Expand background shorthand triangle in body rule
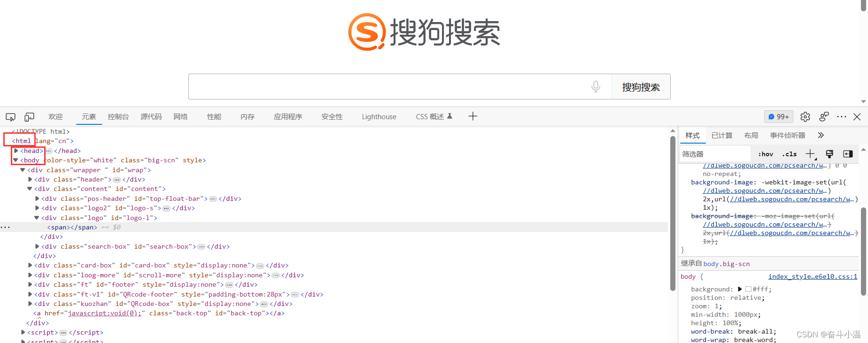The width and height of the screenshot is (868, 343). click(x=740, y=289)
